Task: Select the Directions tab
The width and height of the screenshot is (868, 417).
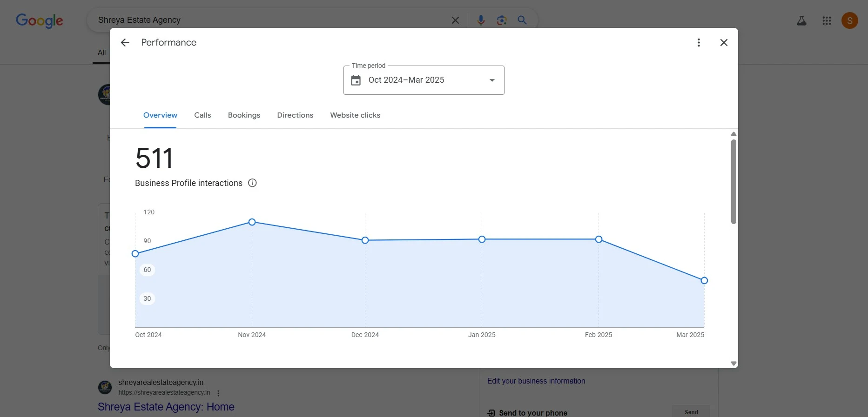Action: (295, 115)
